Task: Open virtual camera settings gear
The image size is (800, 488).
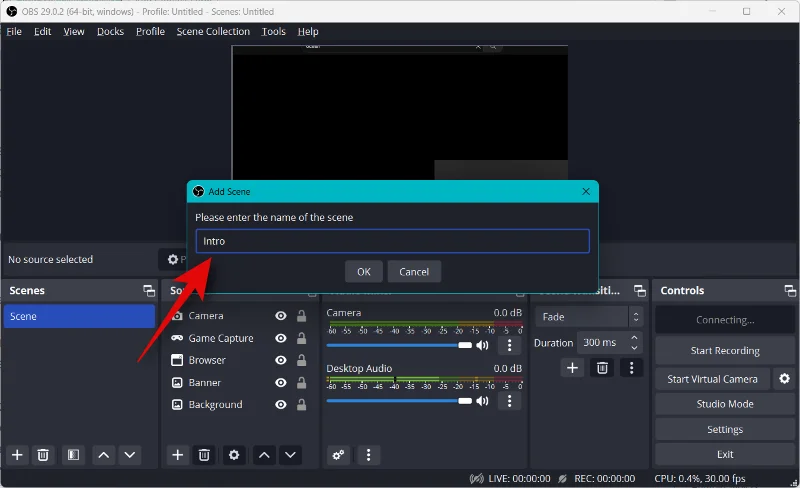Action: coord(784,379)
